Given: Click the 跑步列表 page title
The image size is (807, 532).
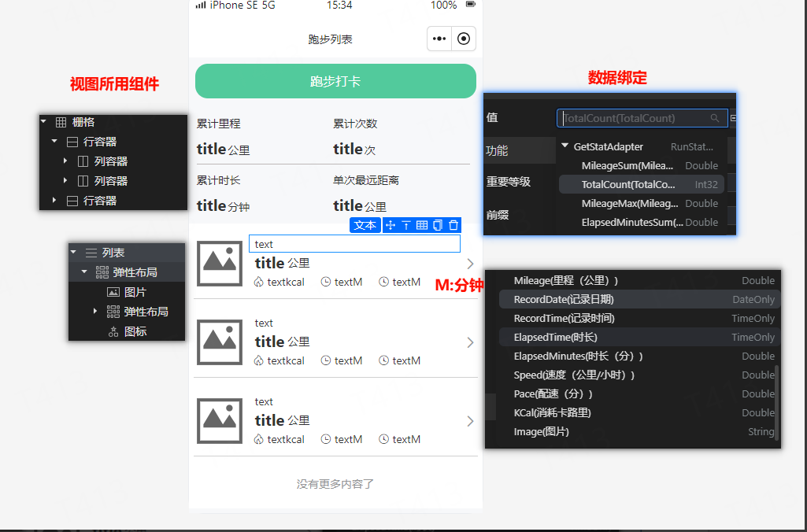Looking at the screenshot, I should pos(330,39).
